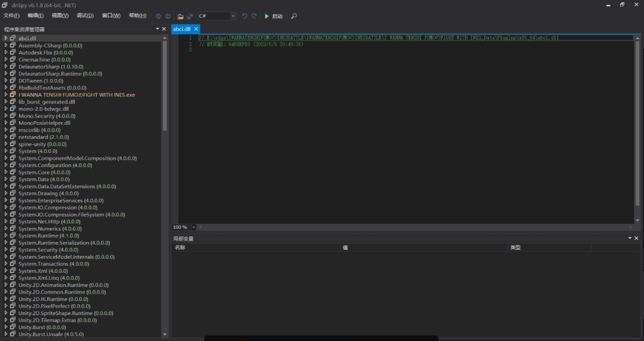
Task: Expand the DelaunatorSharp (1.0.10.0) node
Action: point(5,67)
